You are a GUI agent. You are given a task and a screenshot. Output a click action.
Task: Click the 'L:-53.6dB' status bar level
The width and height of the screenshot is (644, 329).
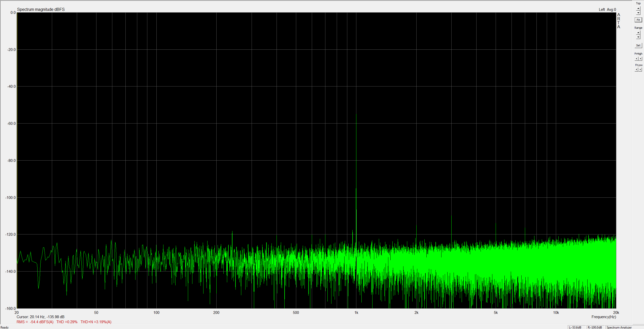[575, 327]
